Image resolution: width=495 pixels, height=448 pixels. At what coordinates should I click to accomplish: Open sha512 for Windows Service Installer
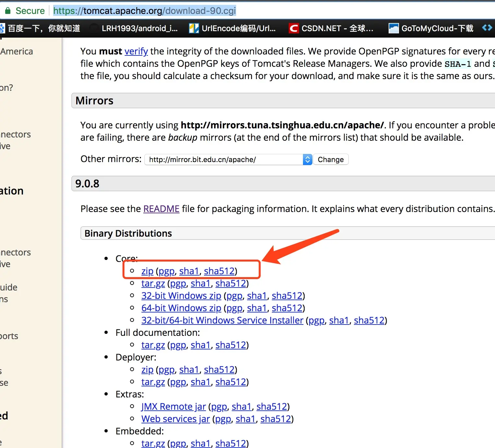coord(369,320)
